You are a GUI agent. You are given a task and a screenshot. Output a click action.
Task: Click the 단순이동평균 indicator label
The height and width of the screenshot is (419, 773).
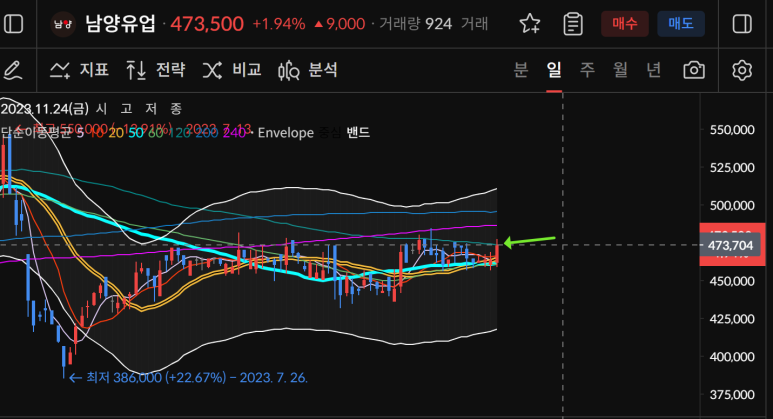click(35, 133)
